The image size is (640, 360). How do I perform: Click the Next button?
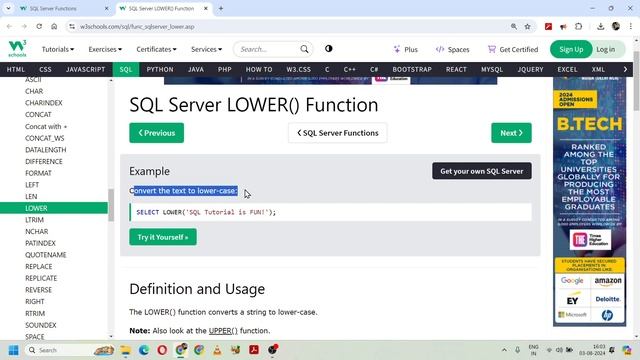click(511, 133)
